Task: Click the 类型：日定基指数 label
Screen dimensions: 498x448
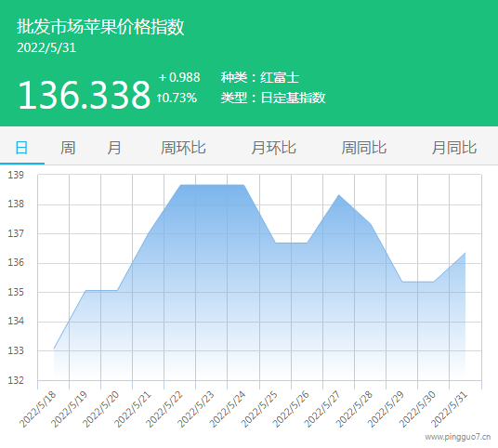Action: (x=273, y=98)
